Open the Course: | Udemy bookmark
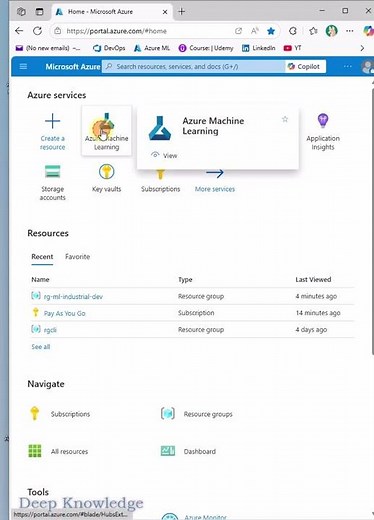Image resolution: width=374 pixels, height=520 pixels. pos(206,48)
